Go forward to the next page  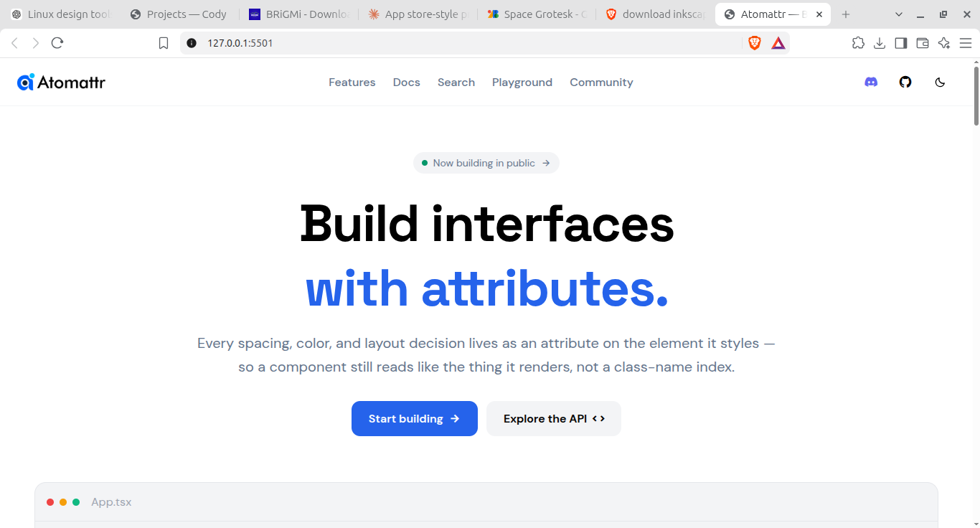tap(36, 43)
